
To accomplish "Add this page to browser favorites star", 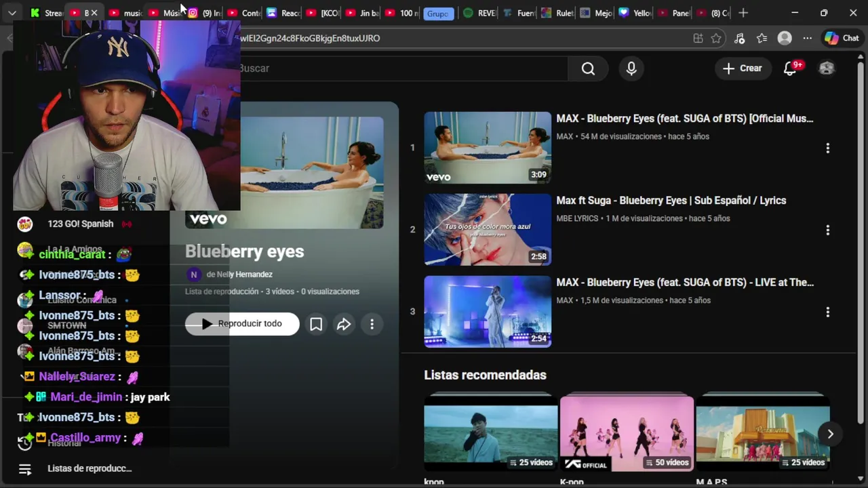I will coord(716,39).
